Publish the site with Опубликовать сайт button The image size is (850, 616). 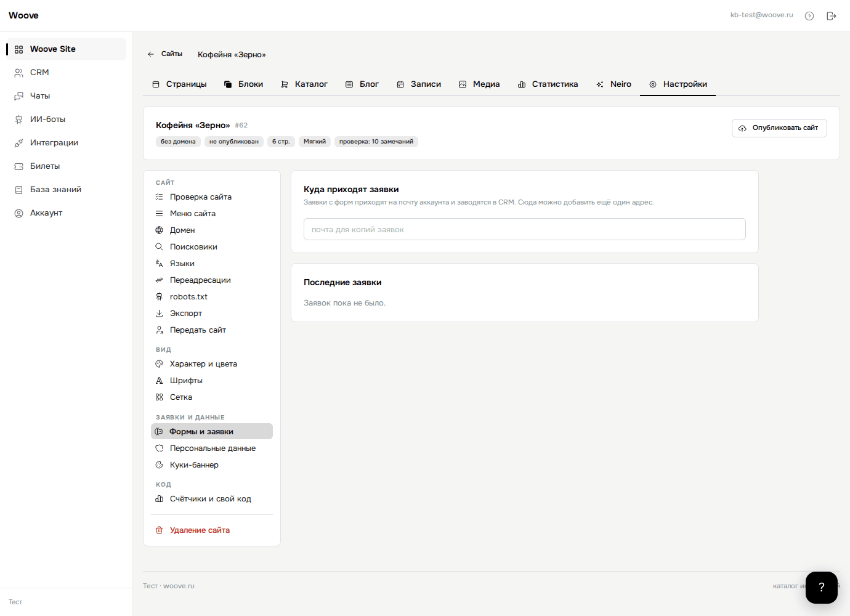779,128
